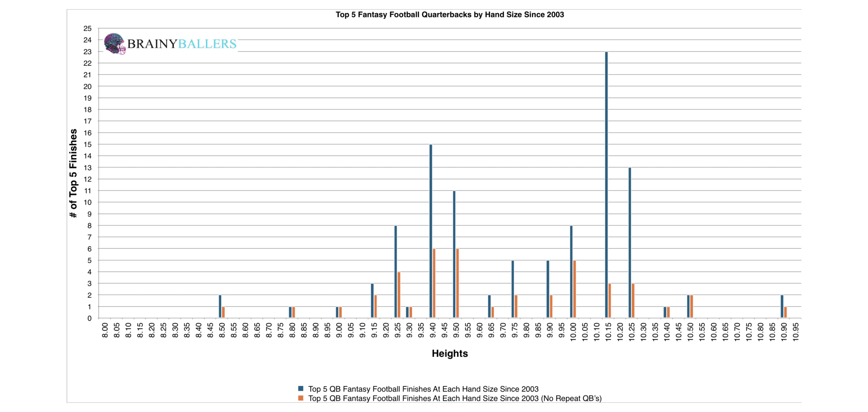Click the y-axis label '23'

point(87,52)
